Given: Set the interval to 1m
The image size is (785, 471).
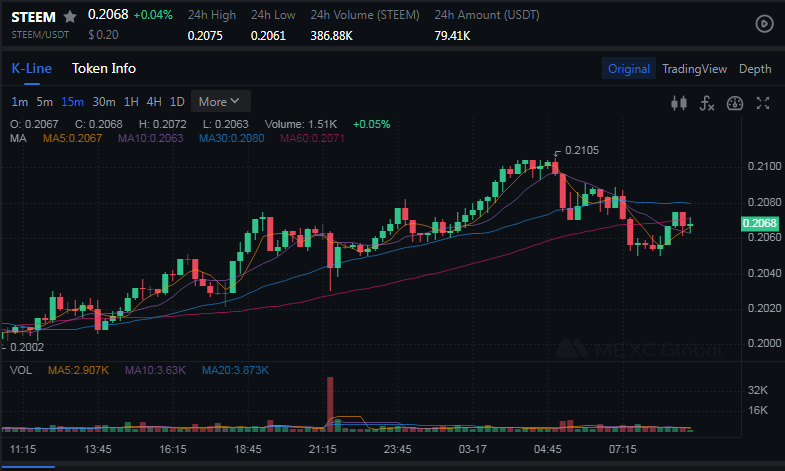Looking at the screenshot, I should coord(20,101).
